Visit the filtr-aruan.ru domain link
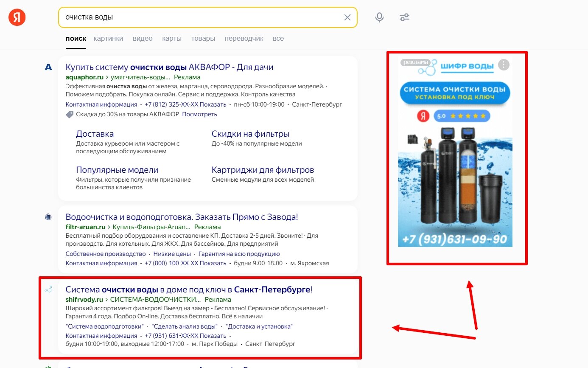This screenshot has width=588, height=368. 85,227
